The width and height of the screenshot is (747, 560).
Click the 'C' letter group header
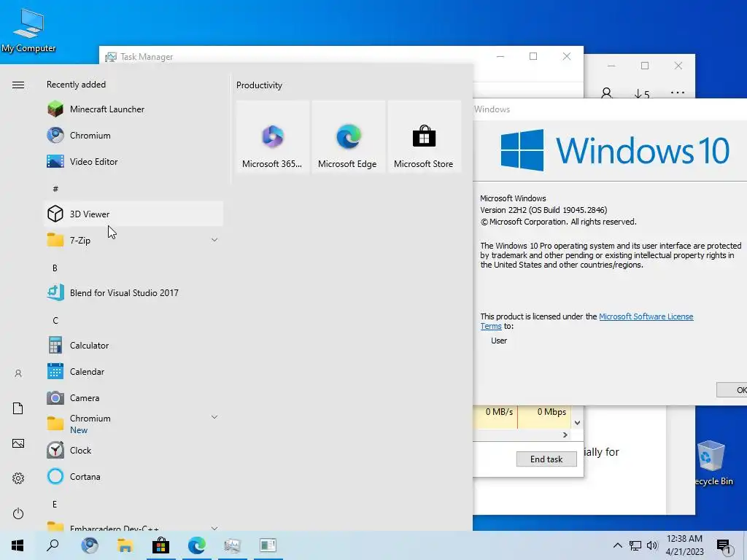(55, 321)
